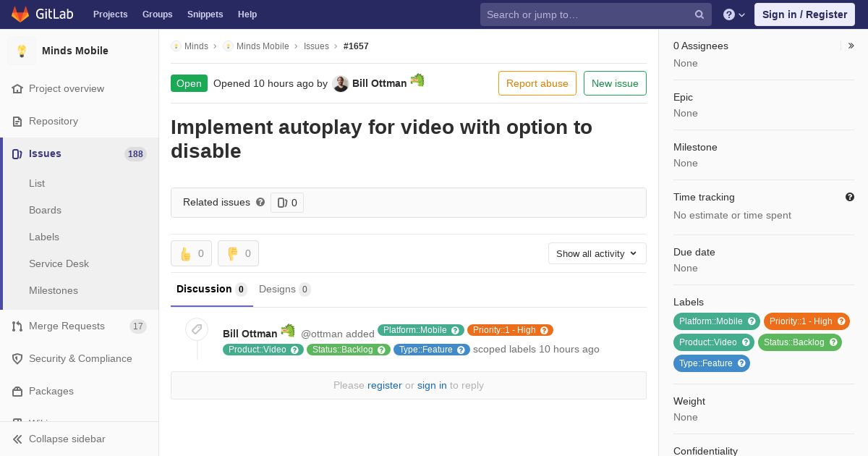This screenshot has width=868, height=456.
Task: Click the #1657 breadcrumb link
Action: (356, 46)
